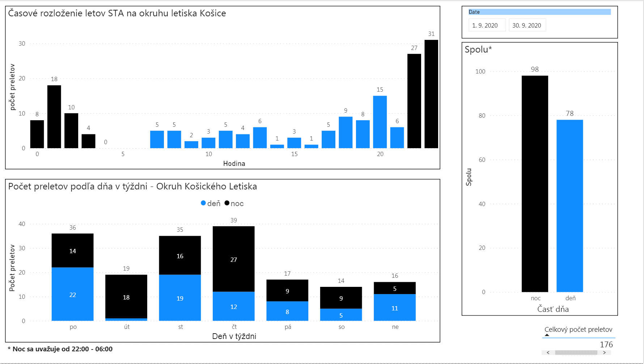Open the end date field 30. 9. 2020
The width and height of the screenshot is (644, 364).
[x=527, y=25]
